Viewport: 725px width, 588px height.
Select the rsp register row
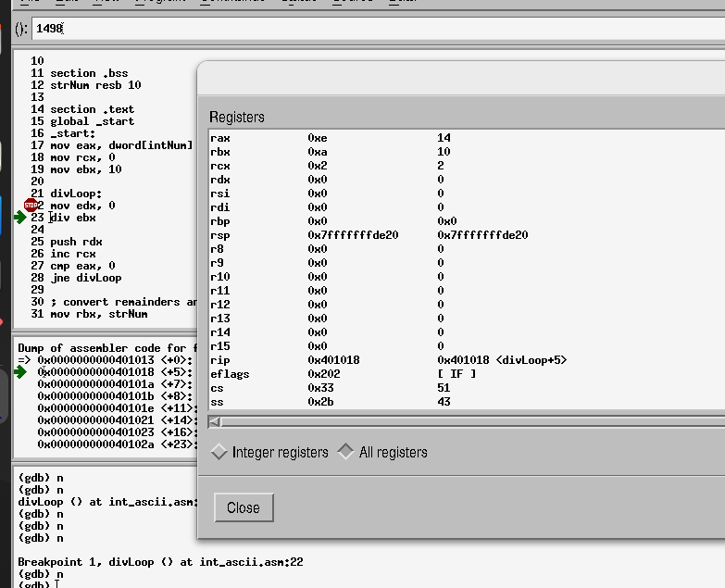467,235
